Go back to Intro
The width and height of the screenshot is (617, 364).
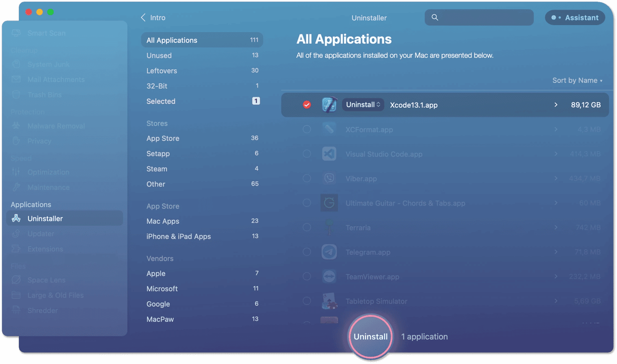(x=153, y=18)
